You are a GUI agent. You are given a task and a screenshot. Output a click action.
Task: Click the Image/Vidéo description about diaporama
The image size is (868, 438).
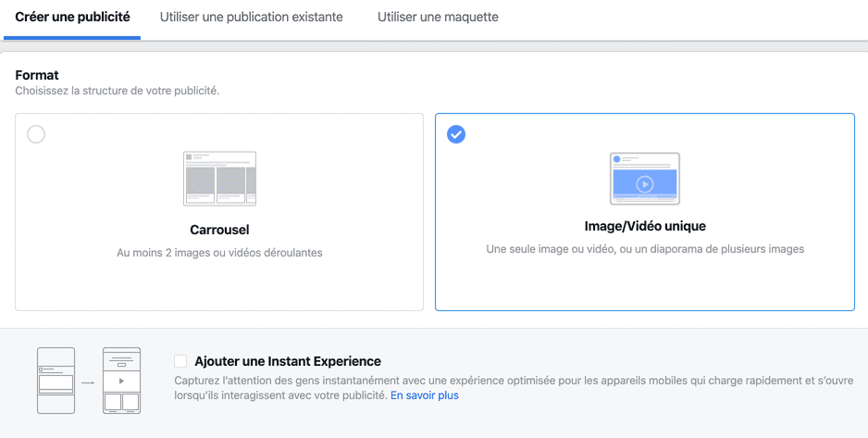coord(645,249)
